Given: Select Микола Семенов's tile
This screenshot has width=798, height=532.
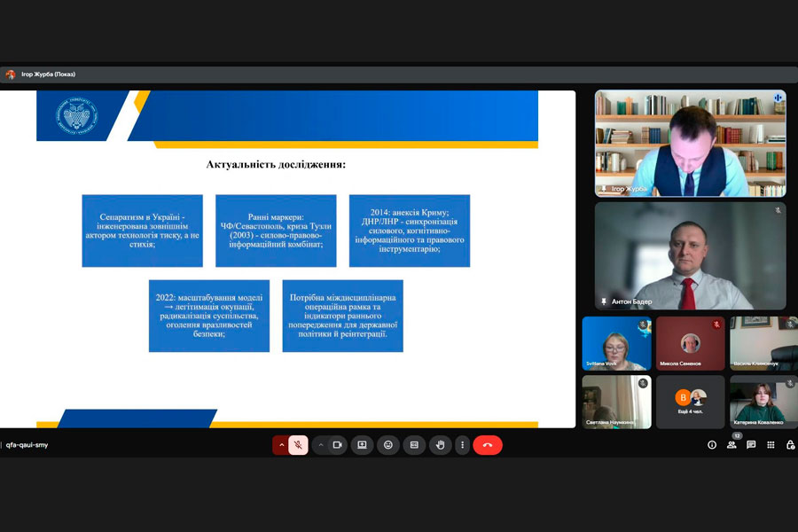Looking at the screenshot, I should click(691, 343).
